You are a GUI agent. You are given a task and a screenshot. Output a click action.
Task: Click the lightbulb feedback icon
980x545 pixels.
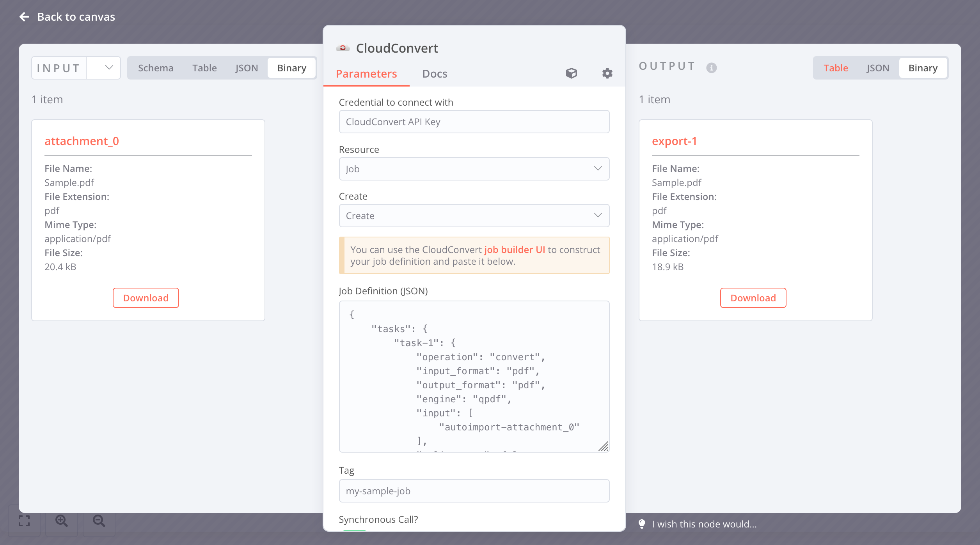coord(642,524)
